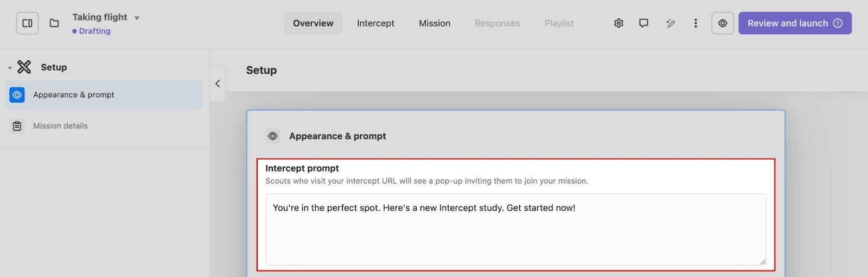Click Review and launch button
The height and width of the screenshot is (277, 868).
point(795,23)
